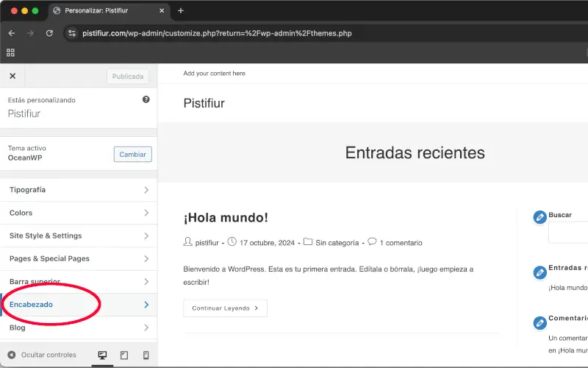This screenshot has height=368, width=588.
Task: Click the folder icon beside Sin categoría
Action: pyautogui.click(x=307, y=241)
